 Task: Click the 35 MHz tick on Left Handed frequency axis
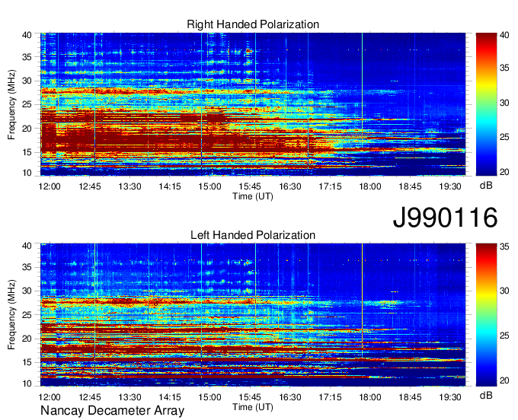click(27, 267)
